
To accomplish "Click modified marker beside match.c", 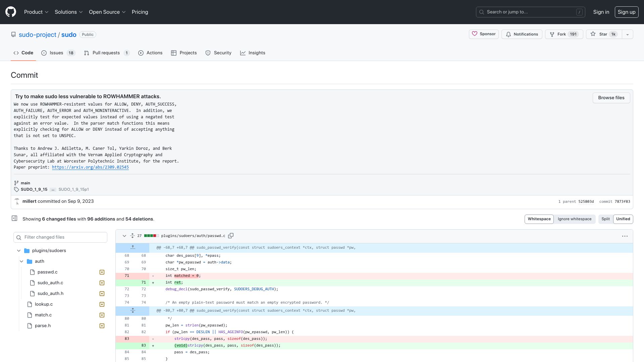I will 102,315.
